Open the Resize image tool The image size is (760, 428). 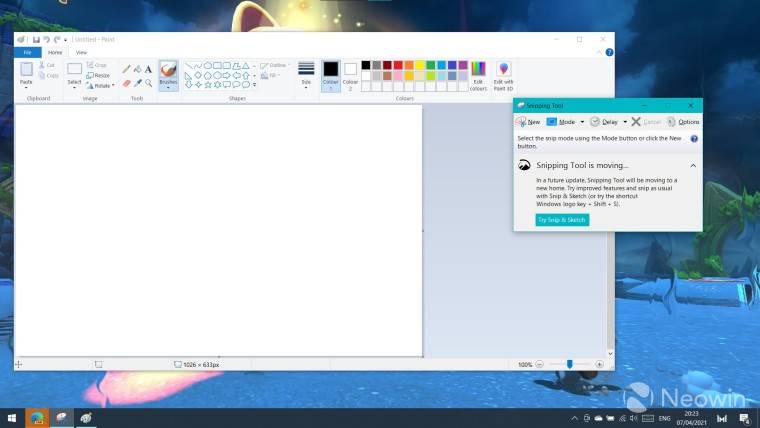point(98,75)
